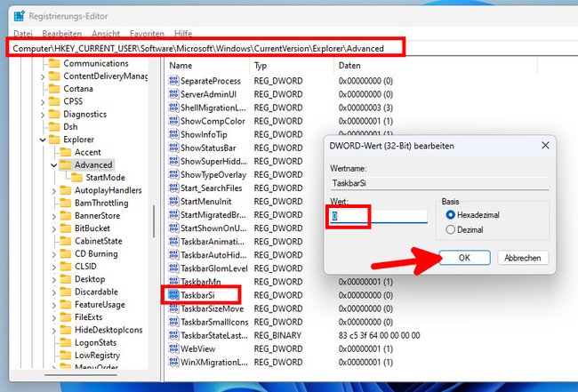This screenshot has width=578, height=392.
Task: Open the Ansicht menu
Action: [x=106, y=34]
